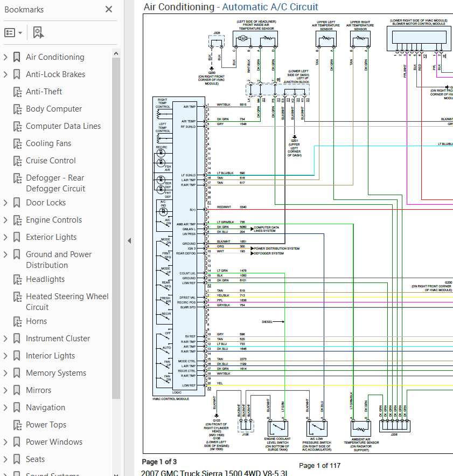Image resolution: width=453 pixels, height=476 pixels.
Task: Jump to Body Computer bookmark
Action: coord(54,109)
